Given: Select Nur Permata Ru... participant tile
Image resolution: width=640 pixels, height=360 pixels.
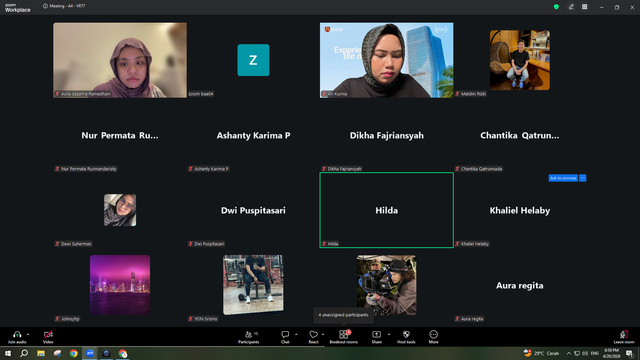Looking at the screenshot, I should [120, 135].
